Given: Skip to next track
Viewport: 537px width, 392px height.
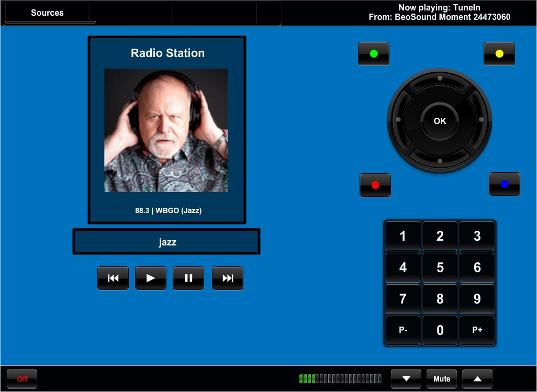Looking at the screenshot, I should [x=228, y=278].
